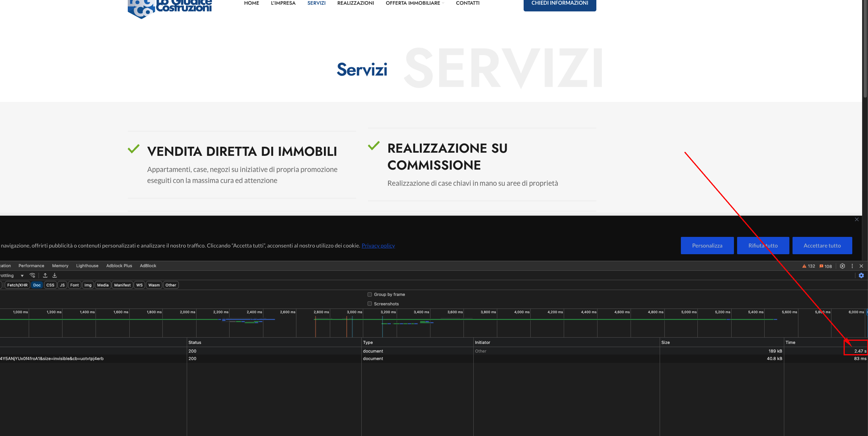
Task: Click the import HAR upload icon
Action: coord(45,275)
